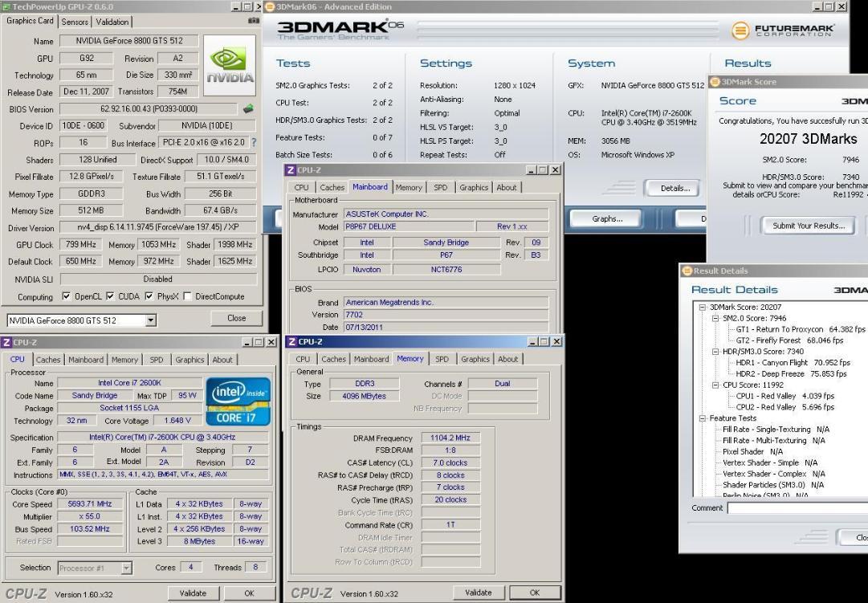Click the CPU-Z Memory window title icon
868x603 pixels.
(291, 341)
